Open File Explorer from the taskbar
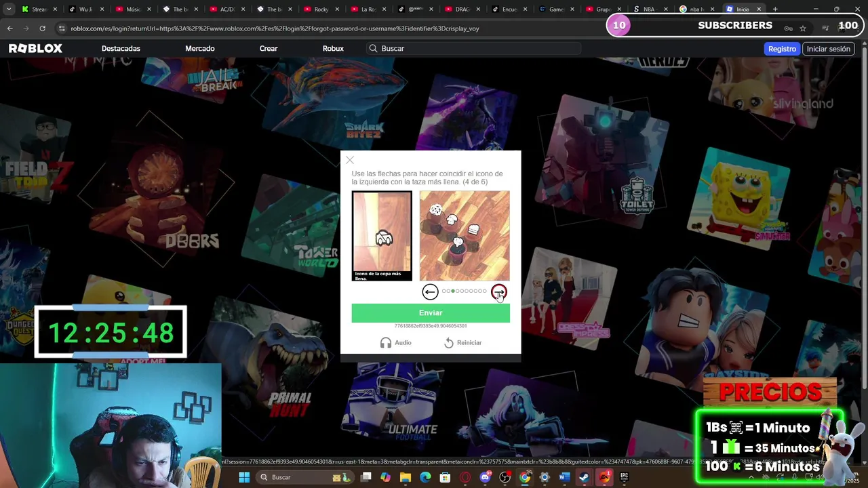868x488 pixels. point(406,477)
